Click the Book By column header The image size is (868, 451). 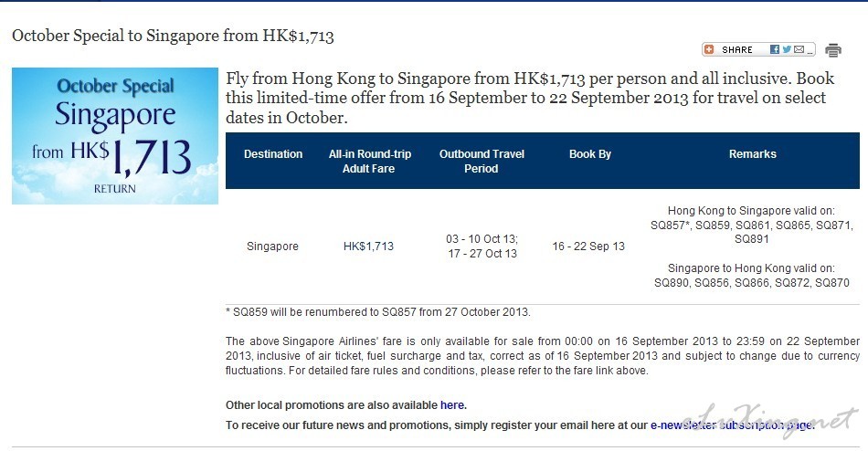pyautogui.click(x=589, y=154)
